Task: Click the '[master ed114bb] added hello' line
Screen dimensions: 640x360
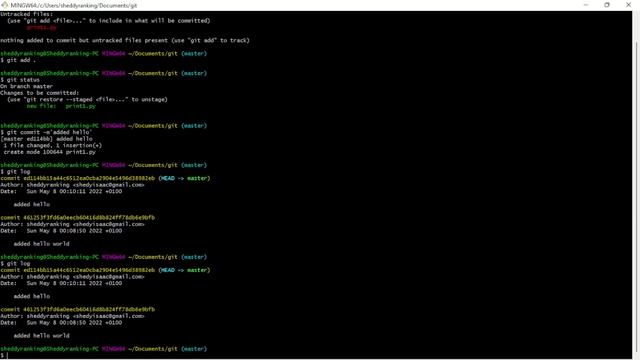Action: (x=46, y=139)
